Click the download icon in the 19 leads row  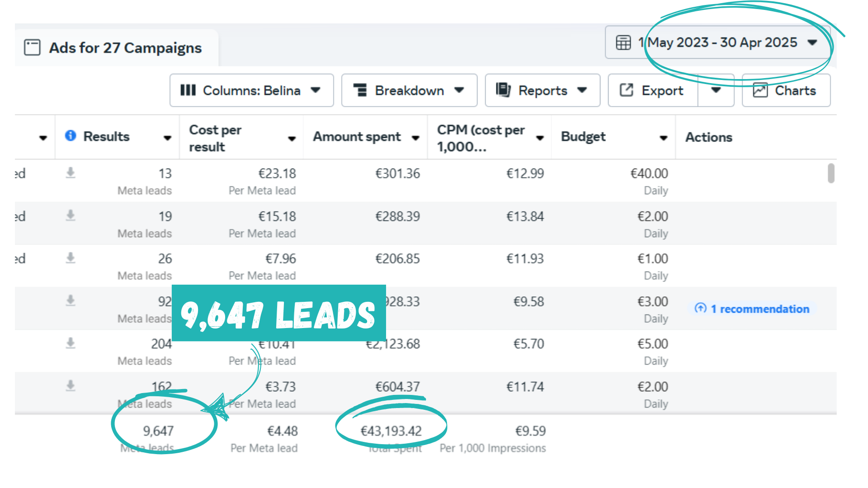(71, 215)
